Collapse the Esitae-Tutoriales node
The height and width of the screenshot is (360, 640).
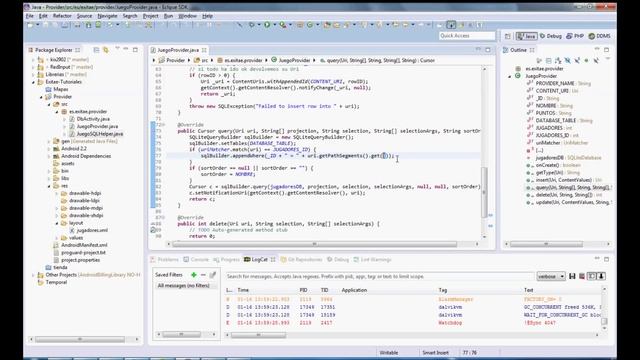(33, 82)
